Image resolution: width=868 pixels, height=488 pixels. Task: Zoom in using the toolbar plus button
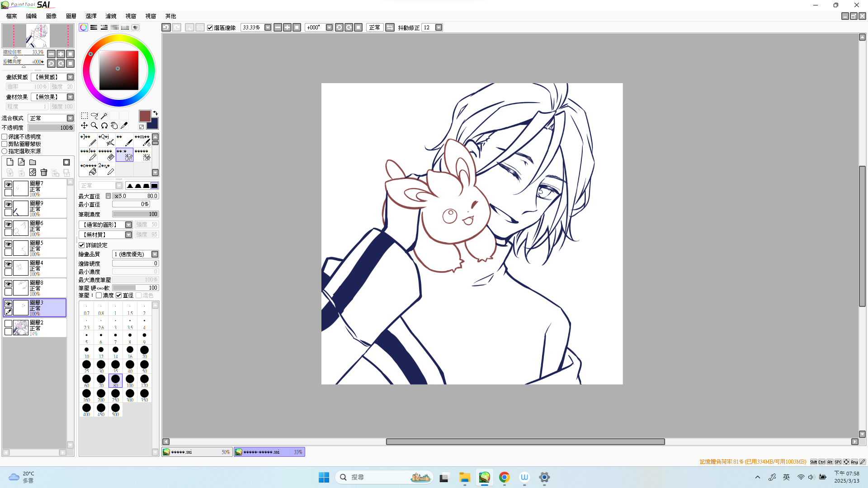click(x=287, y=28)
